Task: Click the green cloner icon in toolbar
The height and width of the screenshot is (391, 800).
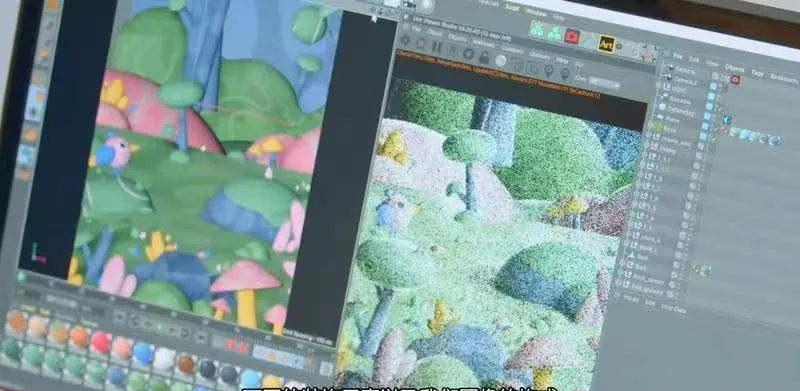Action: pos(537,29)
